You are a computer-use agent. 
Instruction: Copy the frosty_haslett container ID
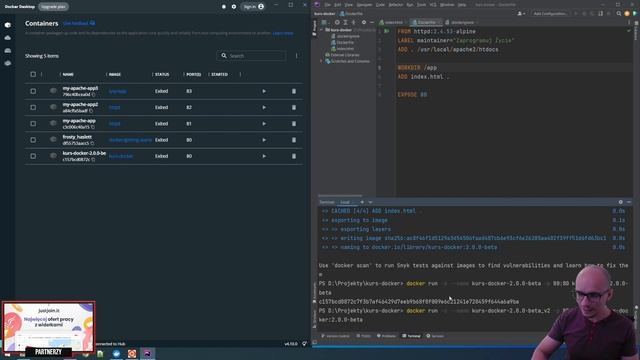pyautogui.click(x=92, y=143)
